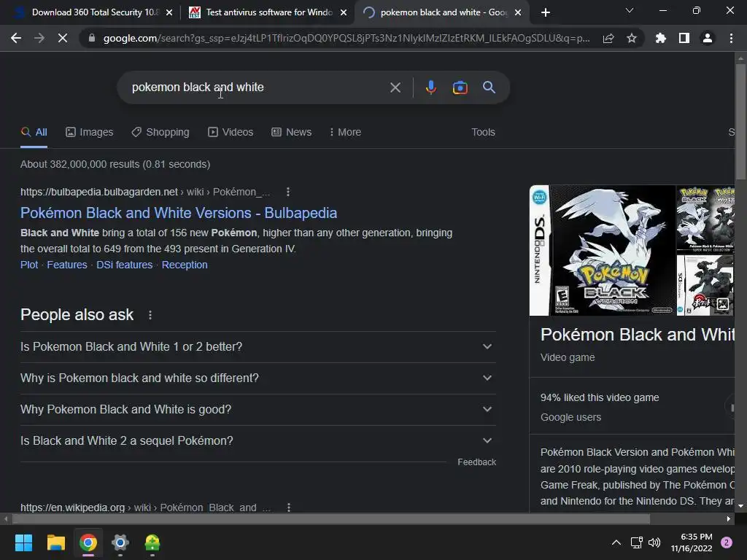The height and width of the screenshot is (560, 747).
Task: Open the notification badge showing 2
Action: 727,542
